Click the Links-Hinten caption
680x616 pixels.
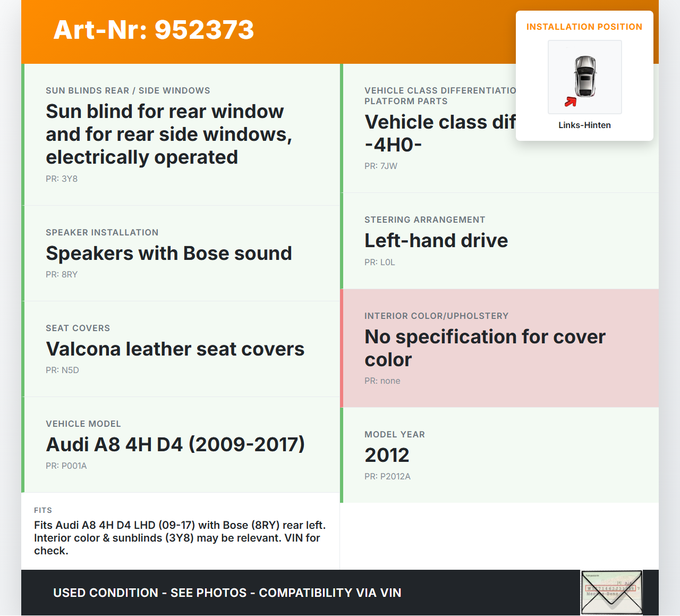tap(584, 125)
